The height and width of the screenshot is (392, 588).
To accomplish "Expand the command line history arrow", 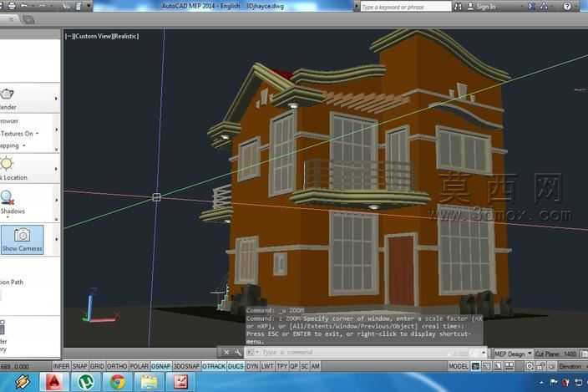I will [484, 352].
